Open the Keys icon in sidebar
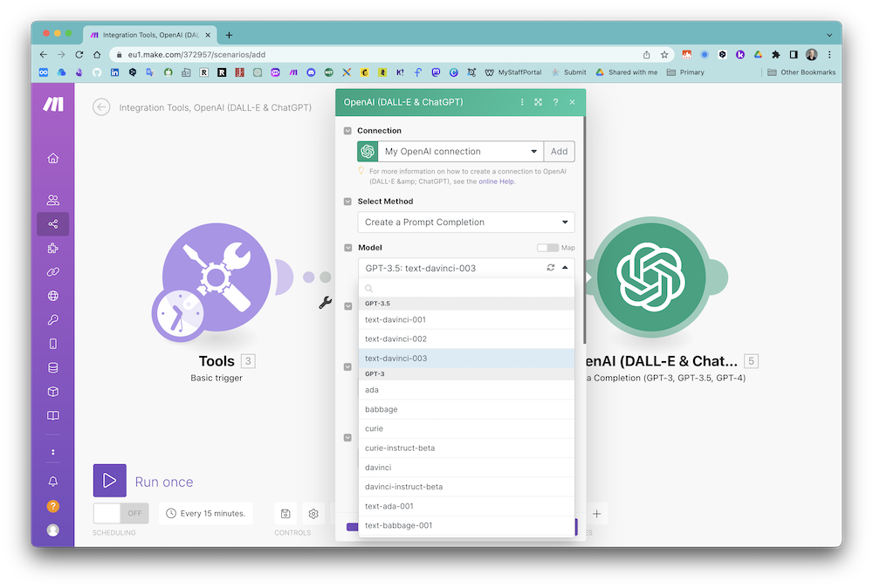Screen dimensions: 873x588 pyautogui.click(x=53, y=320)
